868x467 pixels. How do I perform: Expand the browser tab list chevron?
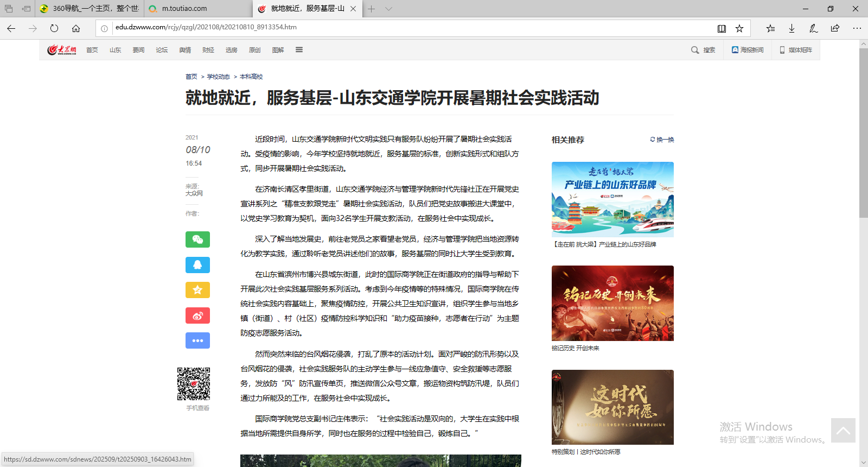pos(388,9)
